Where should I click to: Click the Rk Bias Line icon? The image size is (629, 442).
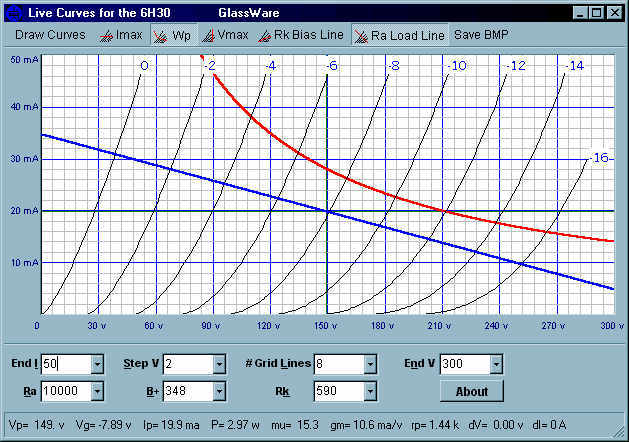click(264, 37)
